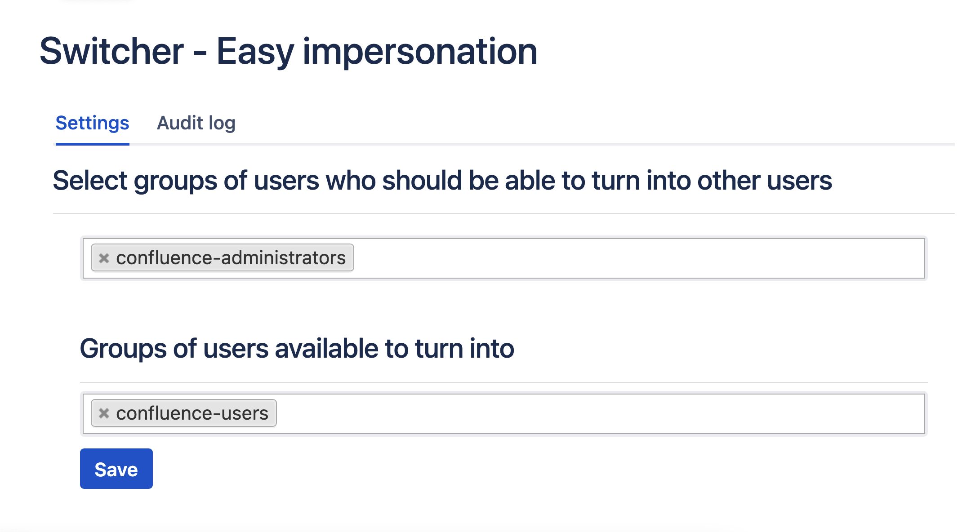Switch to the Audit log tab
The width and height of the screenshot is (980, 532).
[x=196, y=123]
